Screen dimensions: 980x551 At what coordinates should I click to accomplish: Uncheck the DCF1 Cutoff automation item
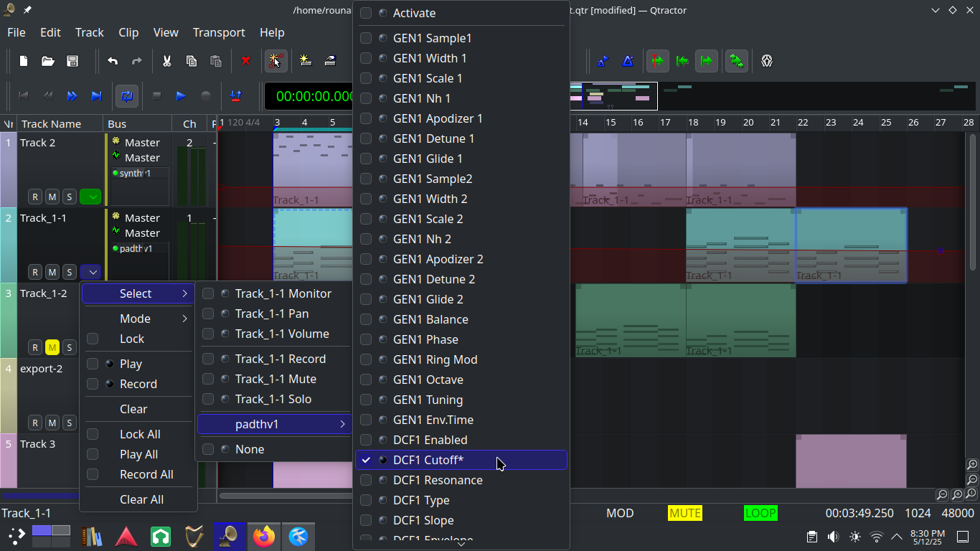click(366, 460)
